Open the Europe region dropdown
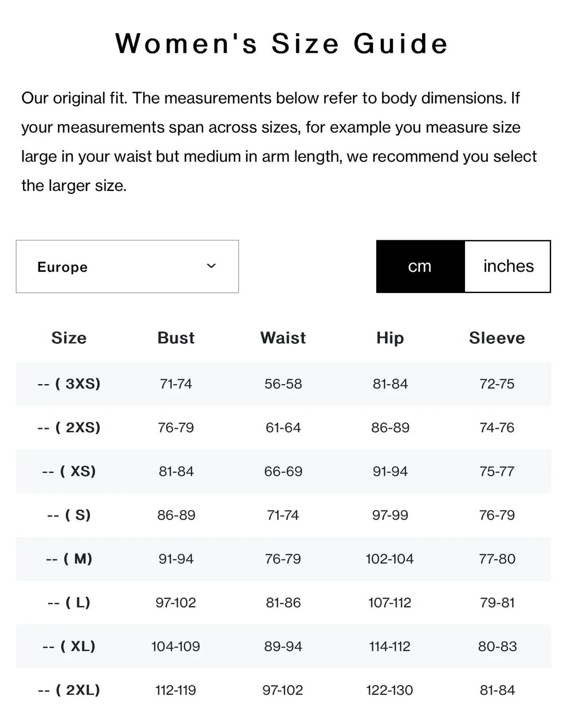 [127, 267]
